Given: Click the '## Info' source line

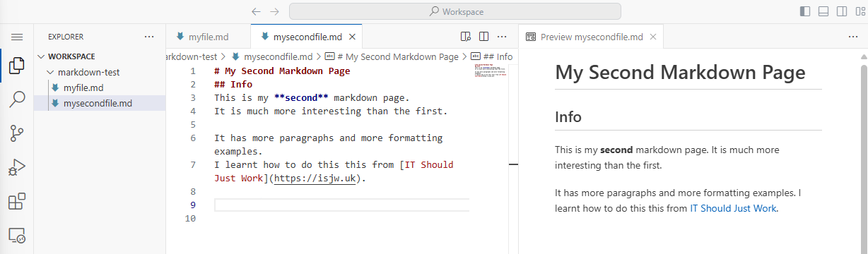Looking at the screenshot, I should (233, 85).
